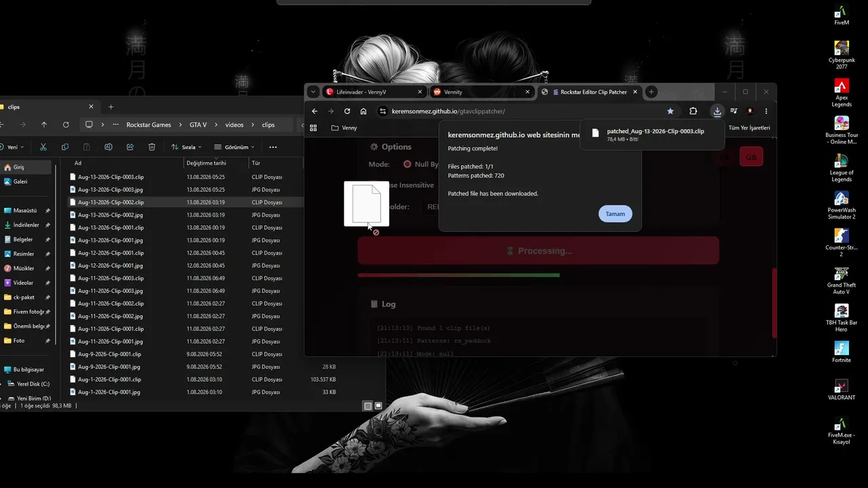This screenshot has height=488, width=868.
Task: Open patched_Aug-13-2026-Clip-0003.clip download item
Action: coord(652,135)
